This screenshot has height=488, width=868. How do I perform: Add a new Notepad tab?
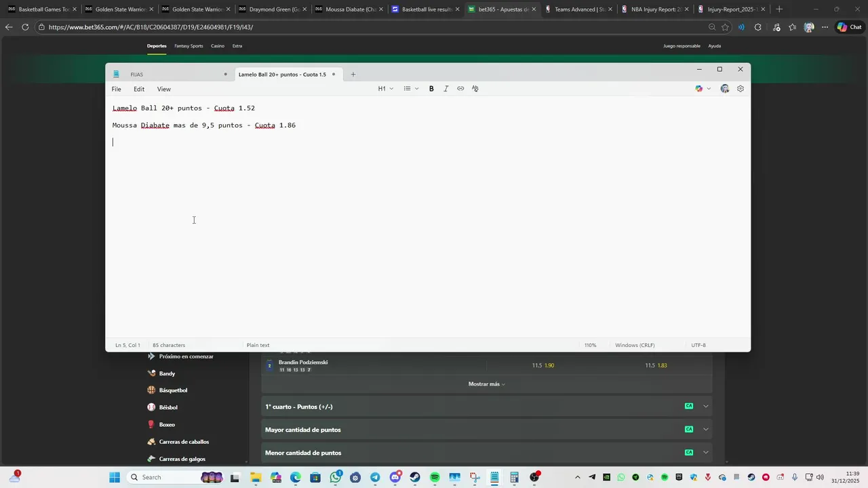pos(353,75)
